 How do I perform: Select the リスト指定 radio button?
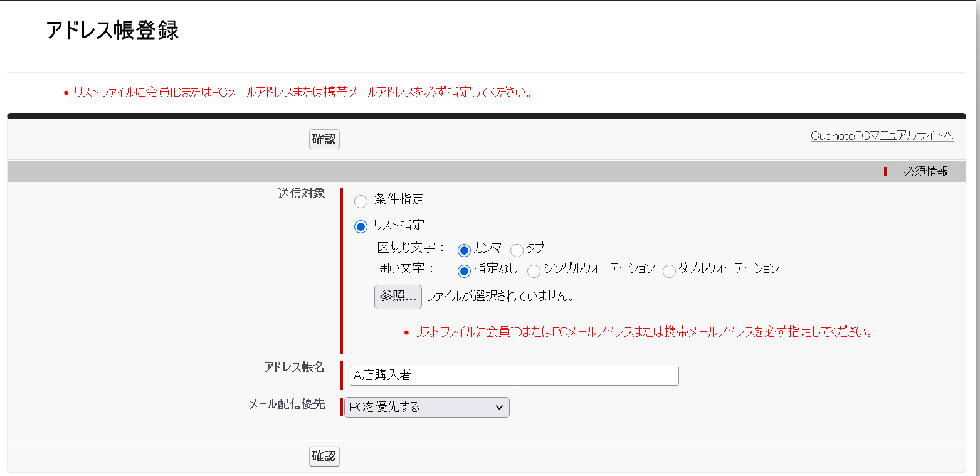pos(361,226)
